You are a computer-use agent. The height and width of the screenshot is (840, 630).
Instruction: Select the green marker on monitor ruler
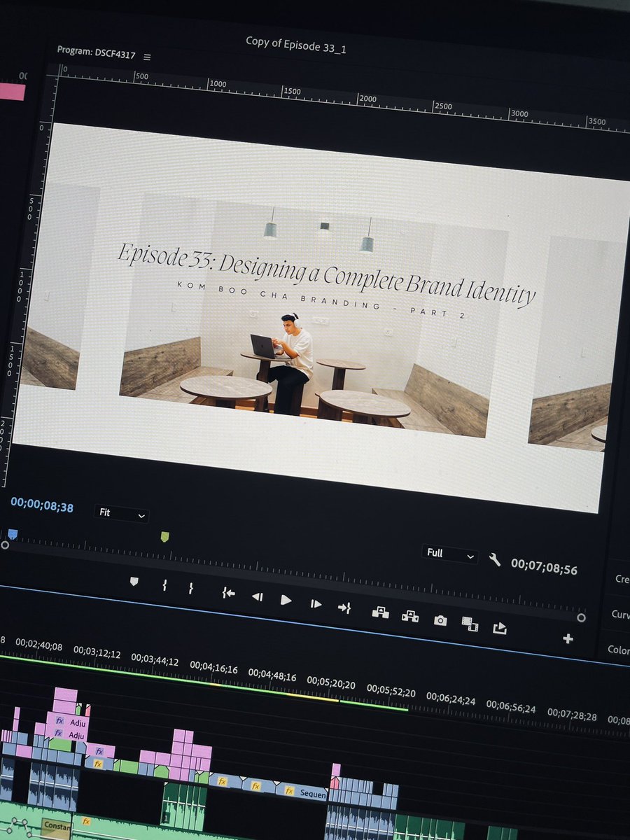point(164,537)
